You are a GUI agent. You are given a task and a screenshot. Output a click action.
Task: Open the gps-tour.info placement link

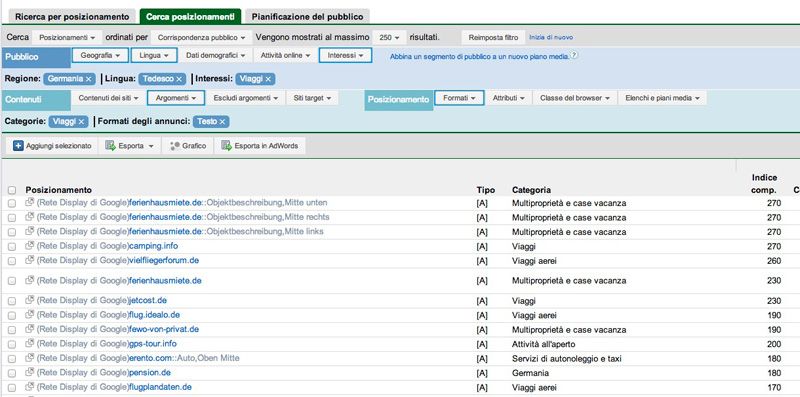point(153,343)
